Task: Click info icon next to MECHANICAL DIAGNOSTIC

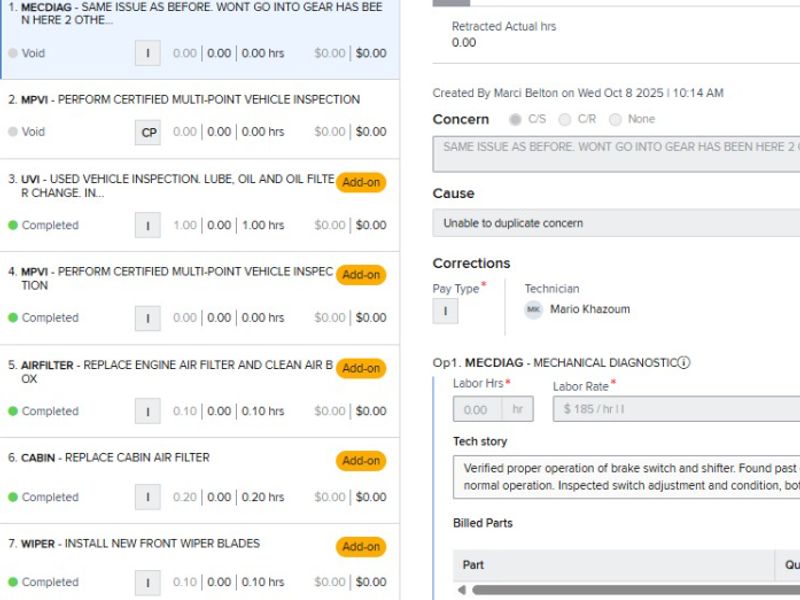Action: 684,363
